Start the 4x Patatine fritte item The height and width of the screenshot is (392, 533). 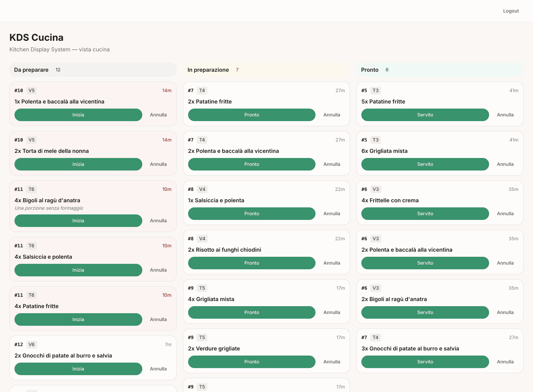click(x=78, y=319)
